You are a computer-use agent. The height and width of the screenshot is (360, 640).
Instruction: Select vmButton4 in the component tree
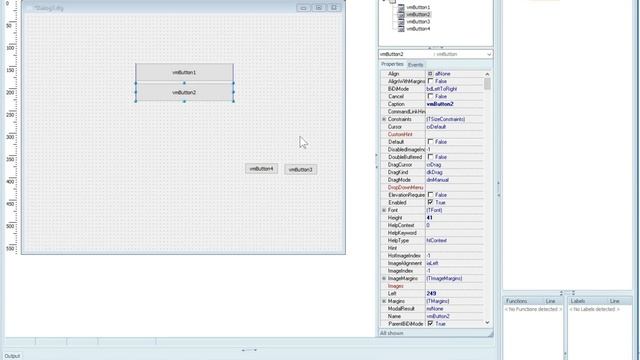click(418, 29)
